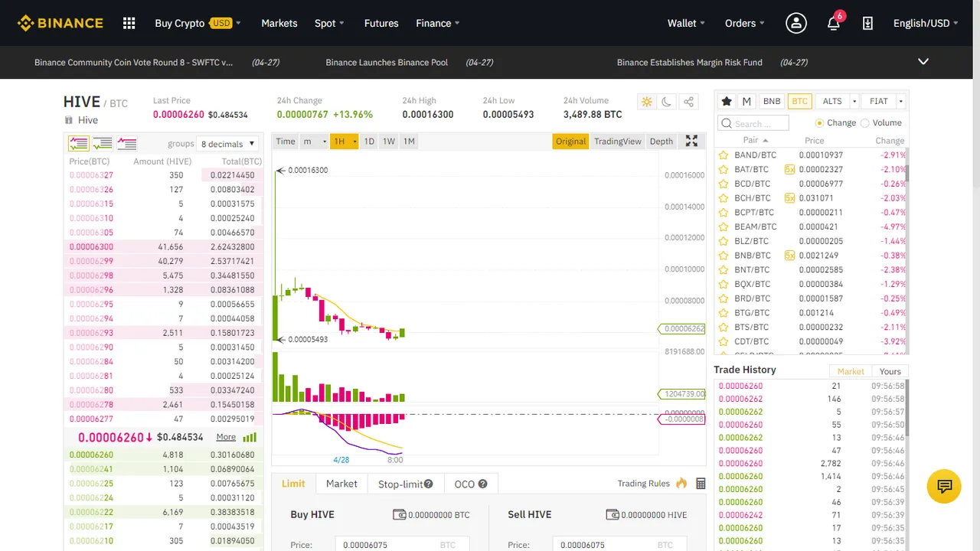Read Binance Launches Binance Pool announcement
Viewport: 980px width, 551px height.
coord(387,63)
